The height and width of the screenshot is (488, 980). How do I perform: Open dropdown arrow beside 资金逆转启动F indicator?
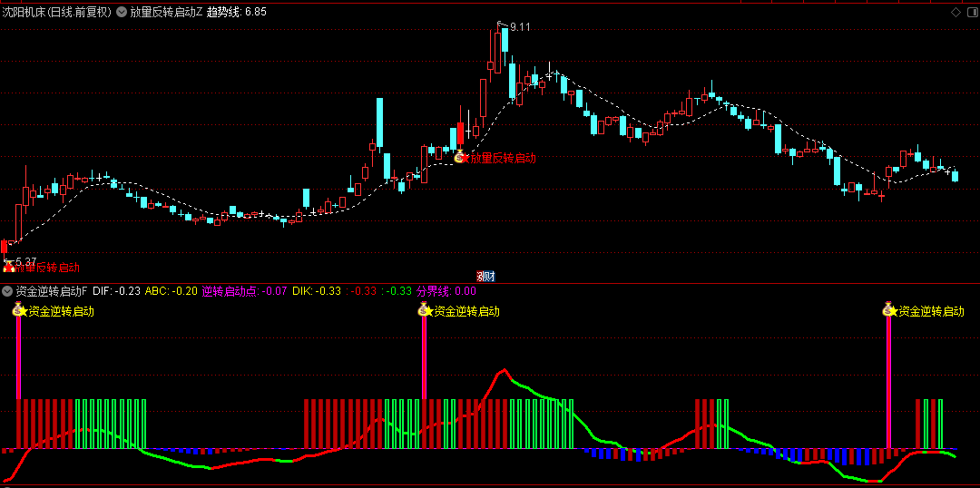point(7,290)
